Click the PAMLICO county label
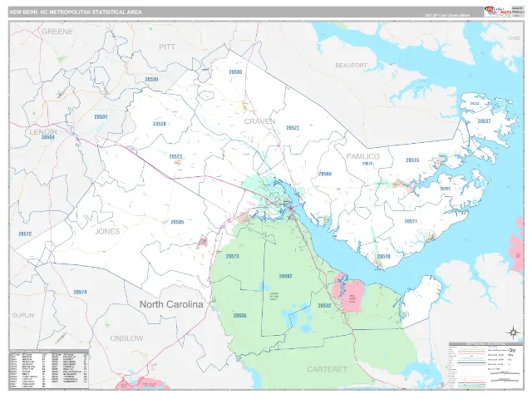Viewport: 532px width, 399px height. pos(362,156)
